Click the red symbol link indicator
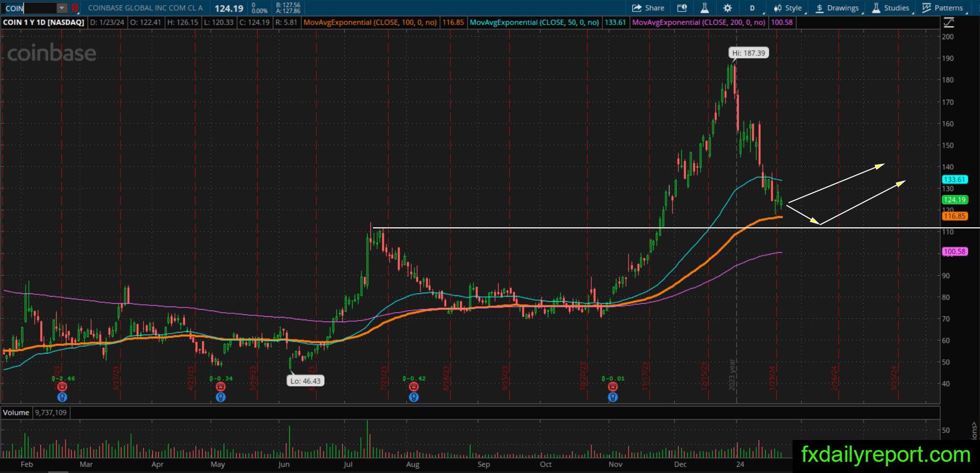Image resolution: width=980 pixels, height=473 pixels. point(75,8)
